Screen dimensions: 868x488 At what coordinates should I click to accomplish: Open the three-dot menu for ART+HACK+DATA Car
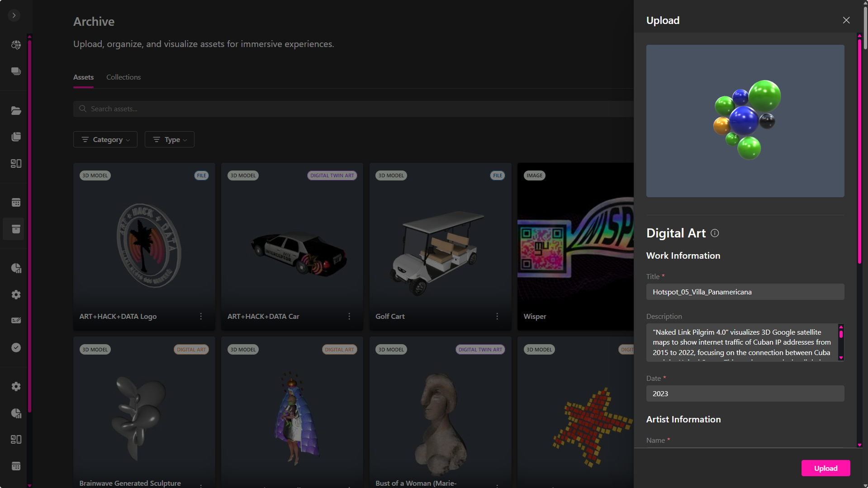(x=349, y=317)
